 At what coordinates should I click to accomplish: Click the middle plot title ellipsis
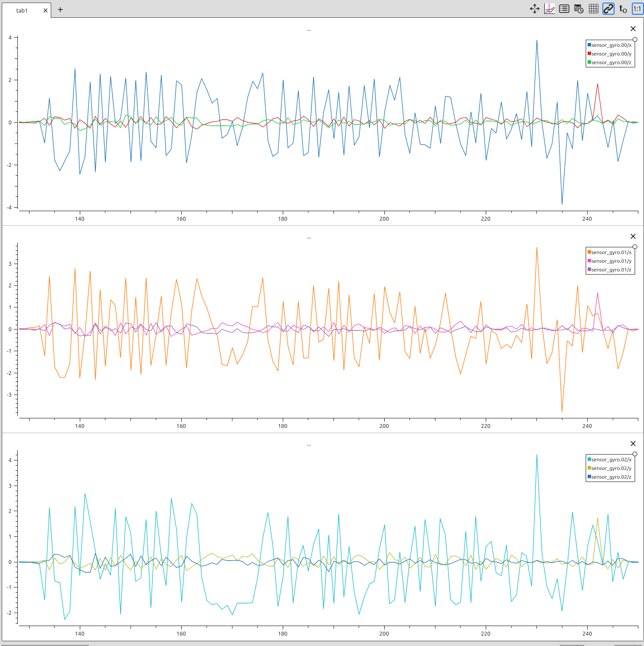[309, 238]
